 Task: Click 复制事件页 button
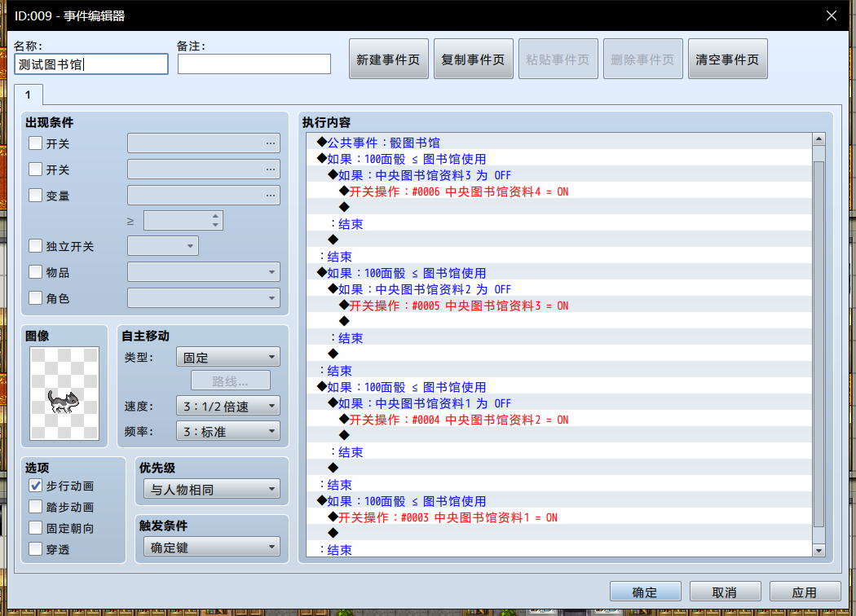(x=474, y=59)
